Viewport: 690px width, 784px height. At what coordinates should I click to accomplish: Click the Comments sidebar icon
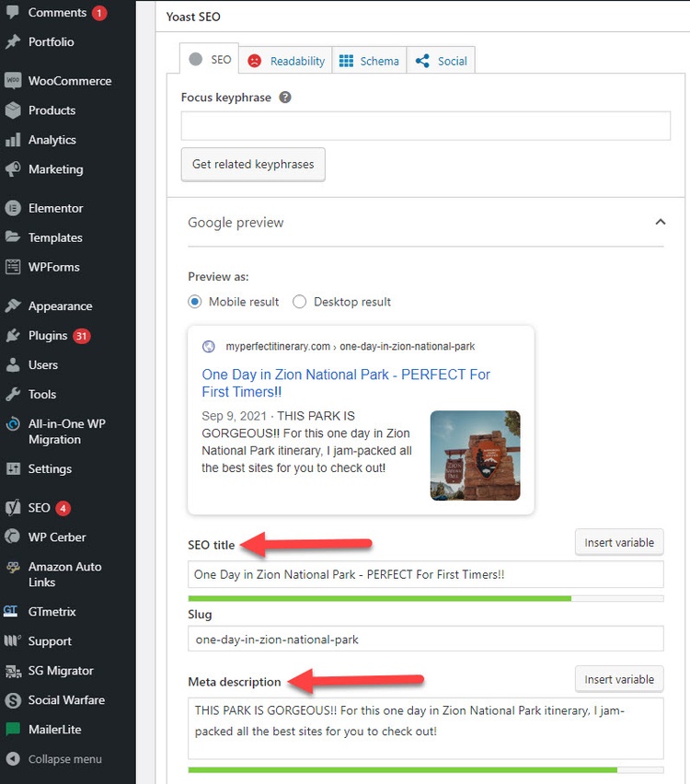(x=13, y=13)
